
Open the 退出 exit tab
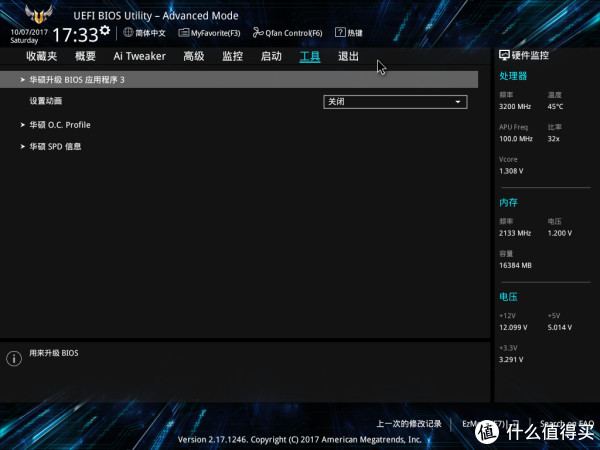click(348, 56)
